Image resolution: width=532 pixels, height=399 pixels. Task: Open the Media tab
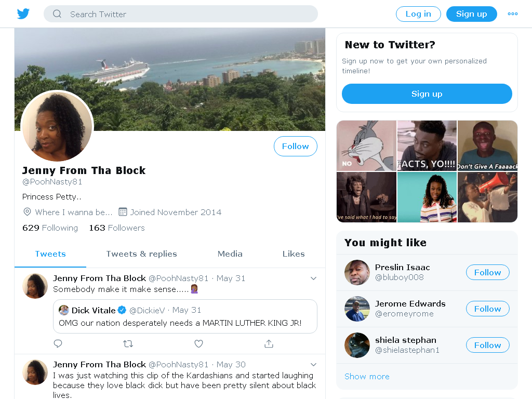230,254
